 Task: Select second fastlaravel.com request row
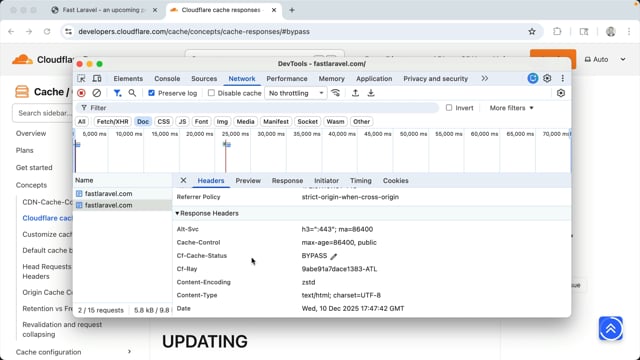[122, 205]
